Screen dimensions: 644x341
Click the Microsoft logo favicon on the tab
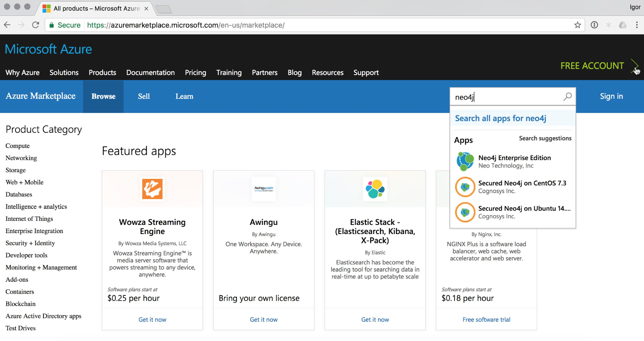[x=47, y=8]
